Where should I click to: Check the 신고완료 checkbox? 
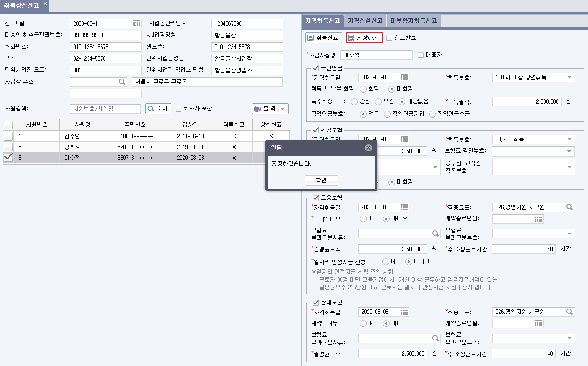coord(389,38)
